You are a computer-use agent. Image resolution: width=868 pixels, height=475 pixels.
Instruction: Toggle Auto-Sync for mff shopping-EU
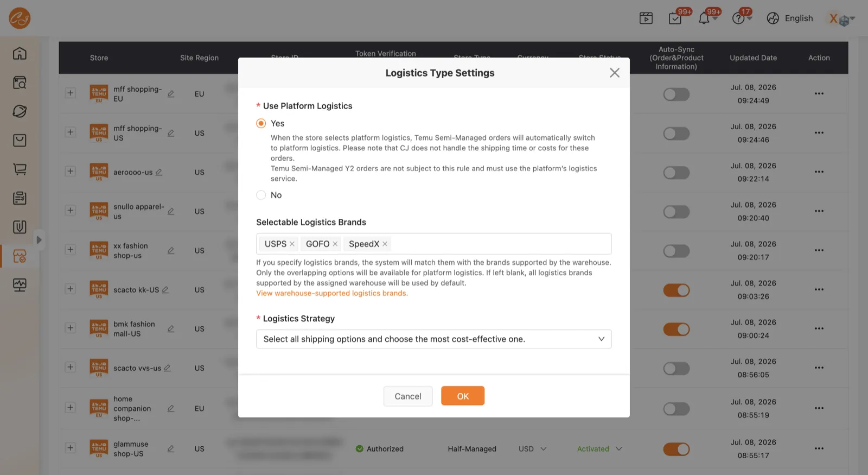point(676,94)
